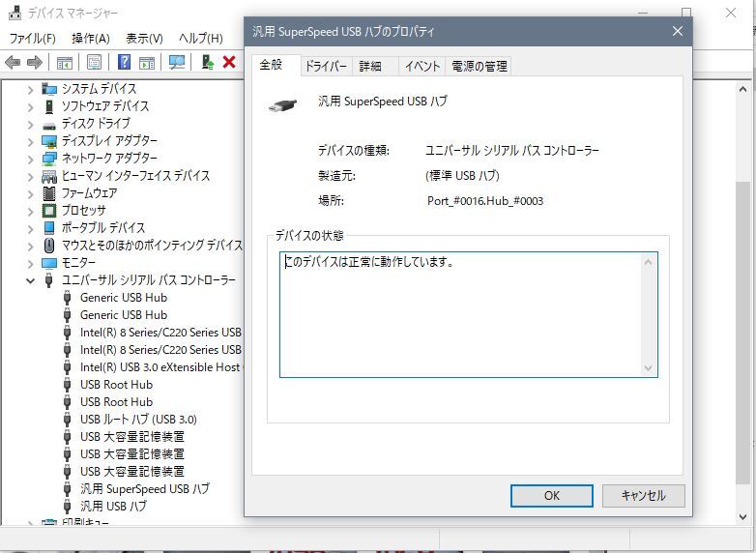756x553 pixels.
Task: Expand the プロセッサ node
Action: coord(30,211)
